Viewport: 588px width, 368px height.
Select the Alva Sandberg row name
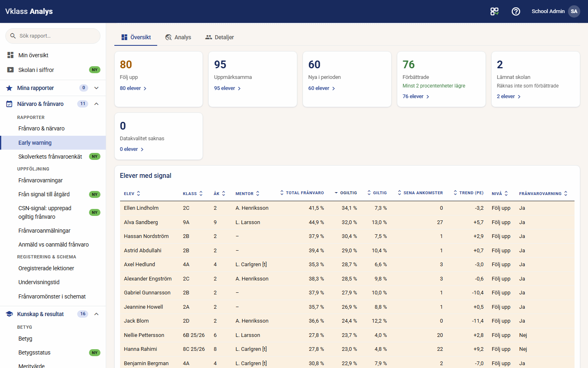coord(141,222)
